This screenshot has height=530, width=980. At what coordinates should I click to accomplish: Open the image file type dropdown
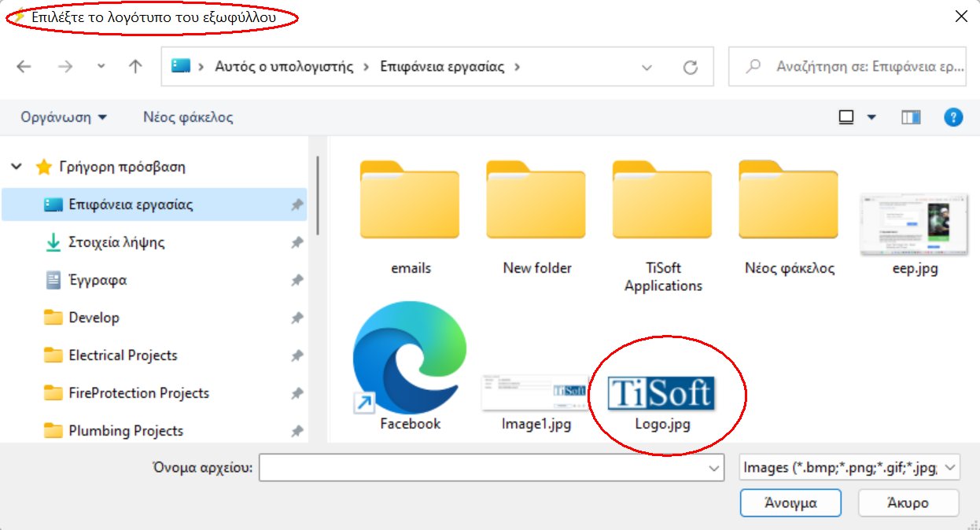click(949, 467)
